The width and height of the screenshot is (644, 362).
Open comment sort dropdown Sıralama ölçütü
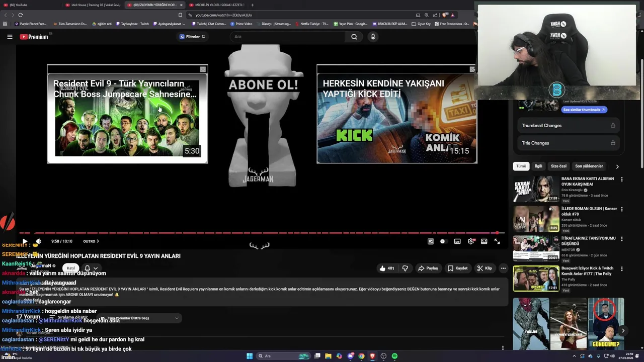click(69, 318)
